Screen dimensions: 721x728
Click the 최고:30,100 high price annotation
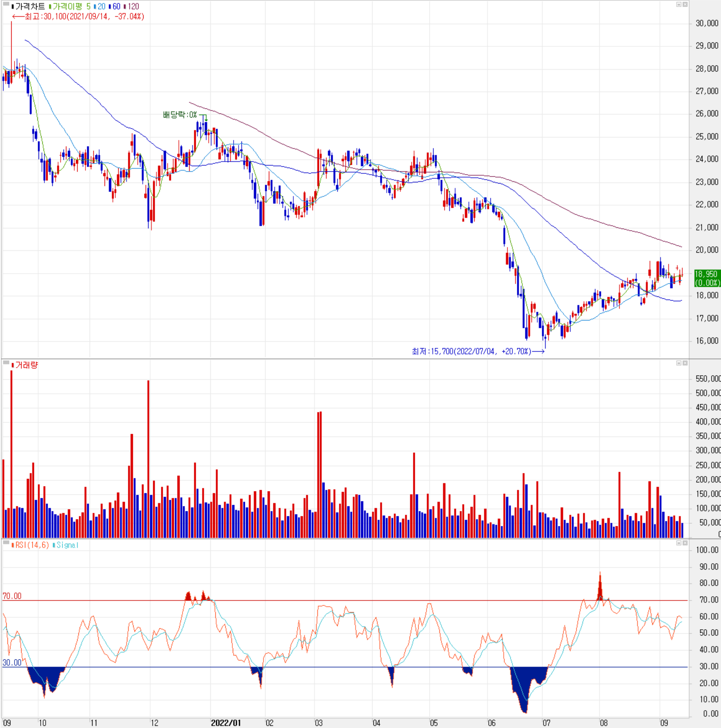pyautogui.click(x=78, y=17)
